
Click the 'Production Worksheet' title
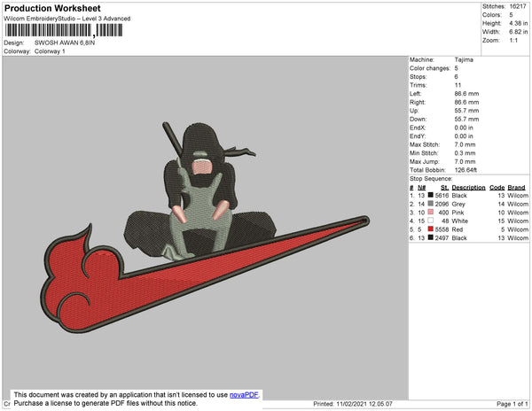52,9
